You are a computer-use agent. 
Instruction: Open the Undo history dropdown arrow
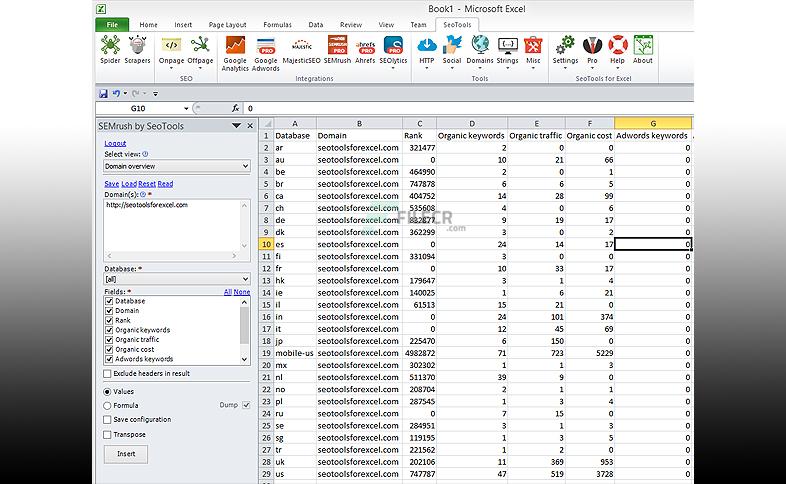coord(125,93)
